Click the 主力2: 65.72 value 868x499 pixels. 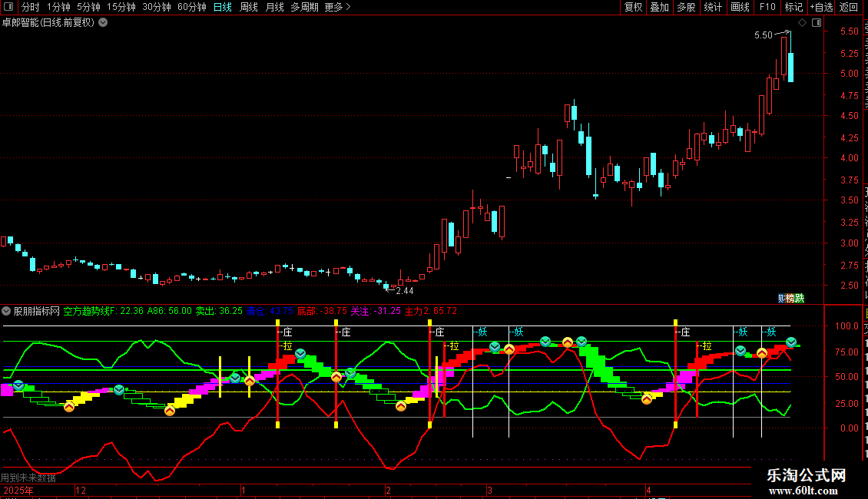[431, 311]
